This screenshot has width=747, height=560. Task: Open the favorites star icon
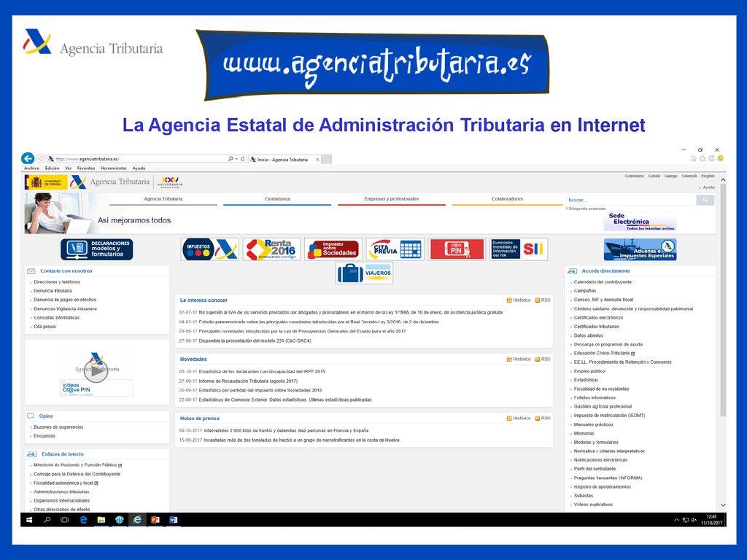(x=703, y=158)
